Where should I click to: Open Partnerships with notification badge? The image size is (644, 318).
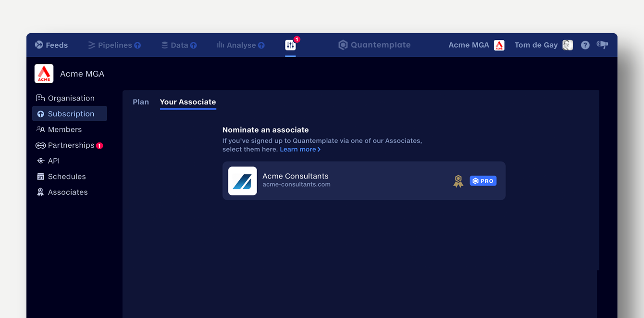71,145
